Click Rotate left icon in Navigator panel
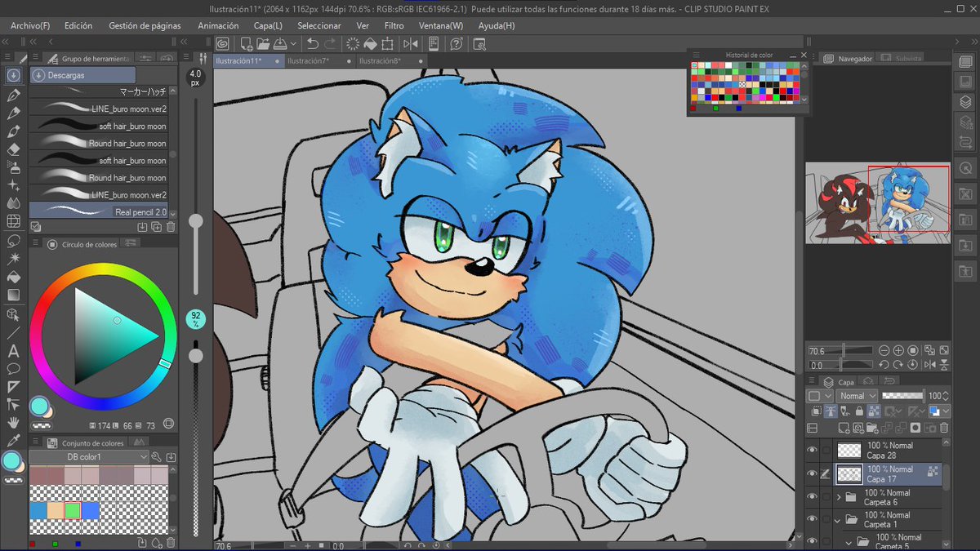The image size is (980, 551). click(x=885, y=365)
